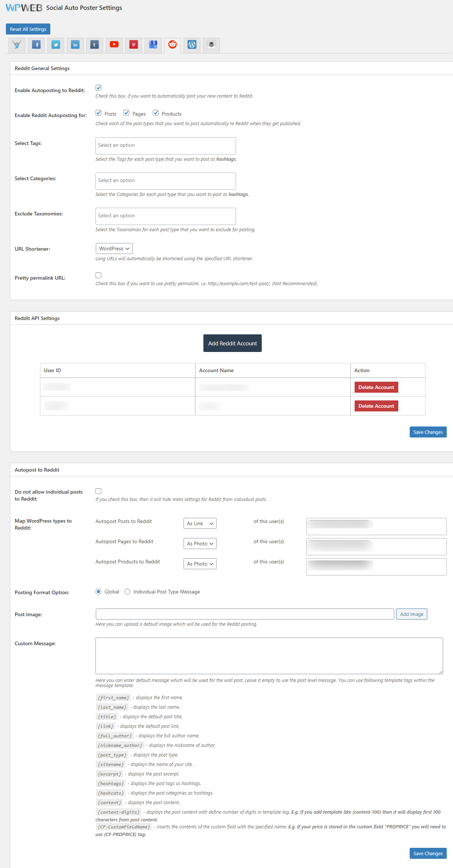Delete the second Reddit account

click(376, 406)
